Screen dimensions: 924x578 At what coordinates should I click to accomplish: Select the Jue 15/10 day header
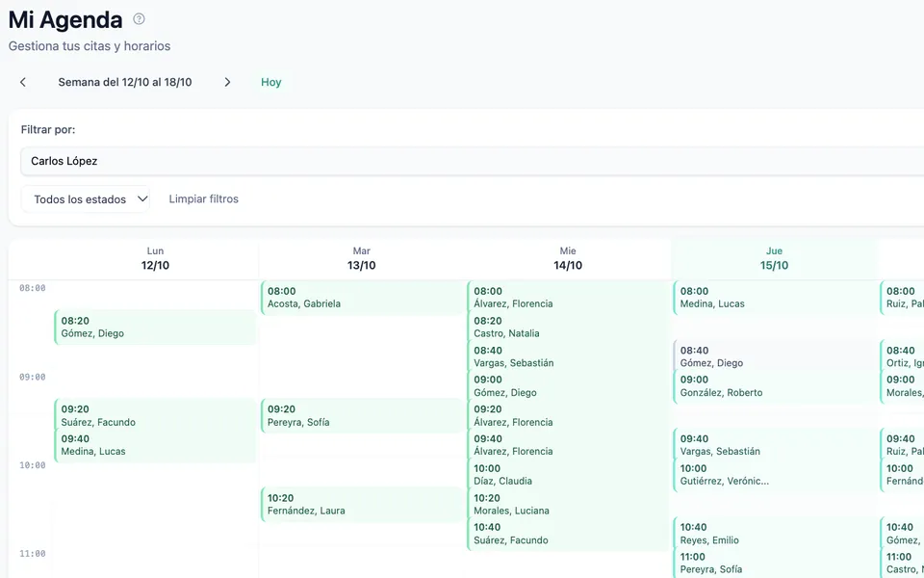[774, 258]
